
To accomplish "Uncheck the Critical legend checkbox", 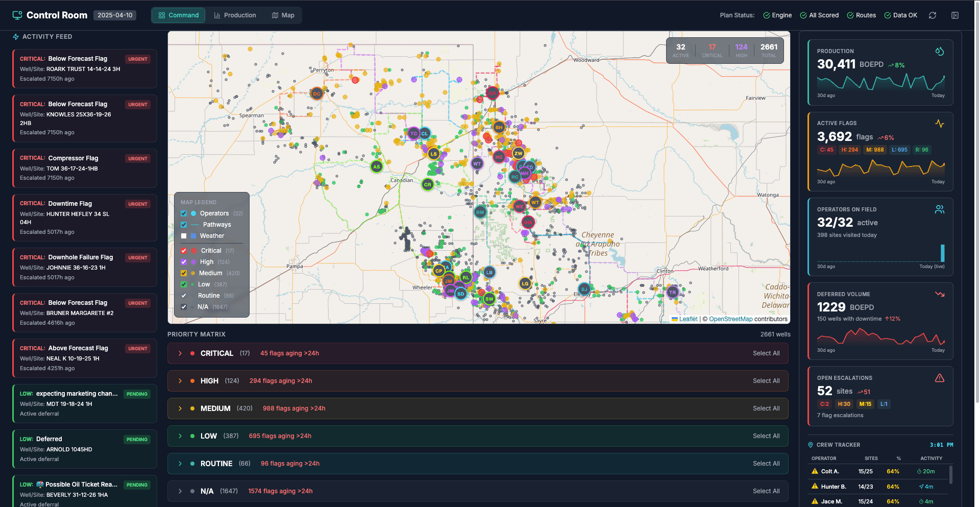I will [184, 251].
